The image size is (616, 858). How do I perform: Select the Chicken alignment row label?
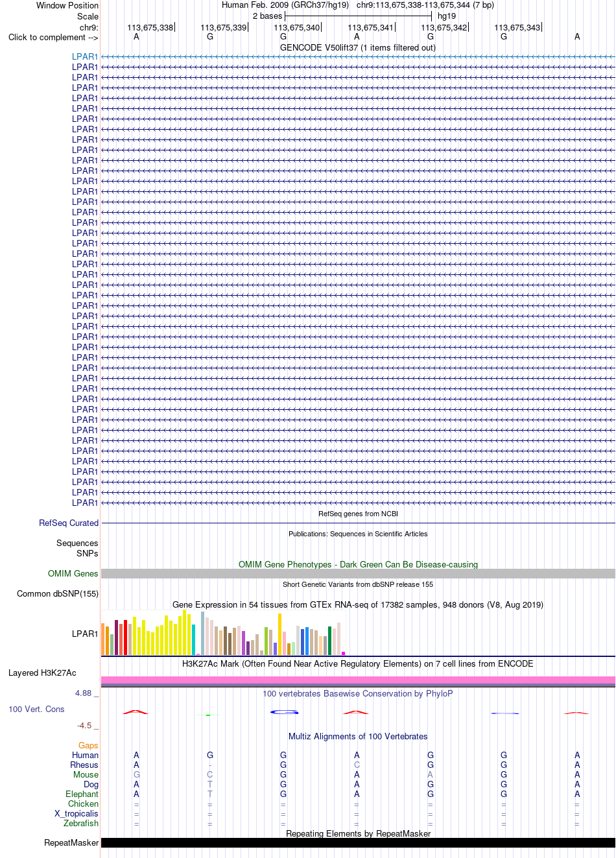pos(84,804)
